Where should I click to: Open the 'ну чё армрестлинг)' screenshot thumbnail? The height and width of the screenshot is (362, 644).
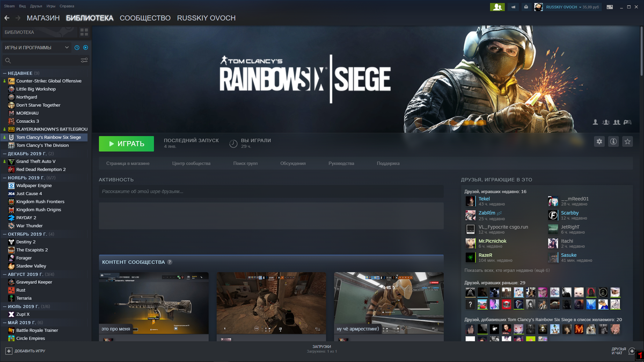click(x=389, y=302)
